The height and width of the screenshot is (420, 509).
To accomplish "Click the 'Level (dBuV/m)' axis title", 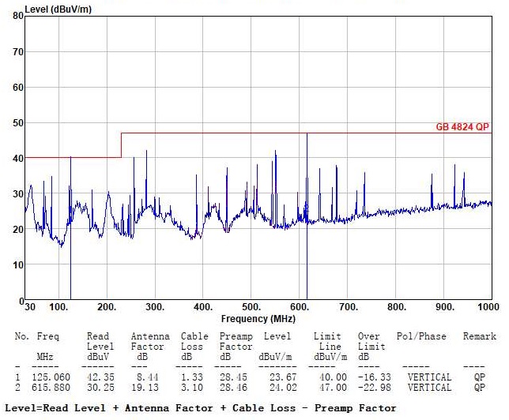I will (58, 9).
